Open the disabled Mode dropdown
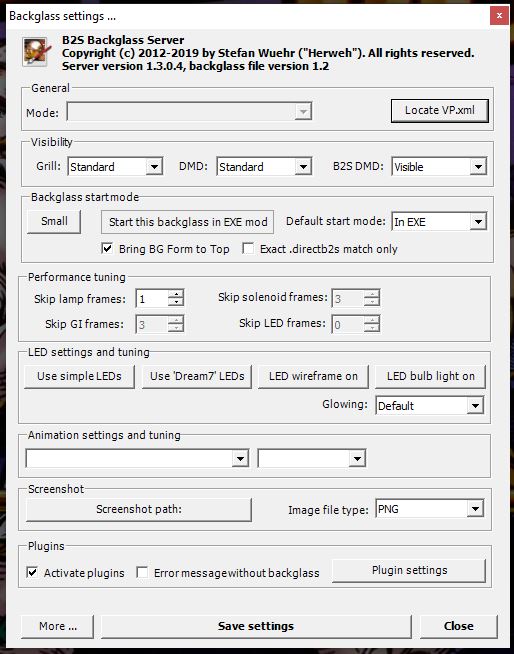Viewport: 514px width, 654px height. coord(189,112)
